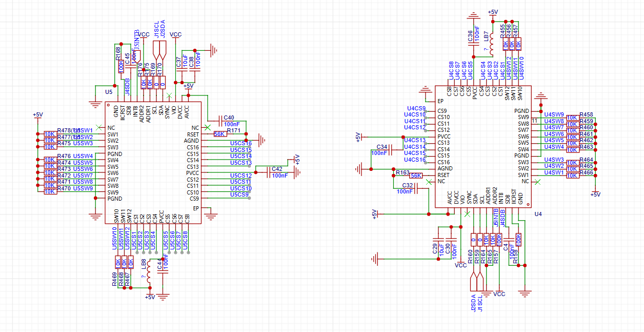This screenshot has height=332, width=644.
Task: Click the 10K resistor R470
Action: click(50, 191)
